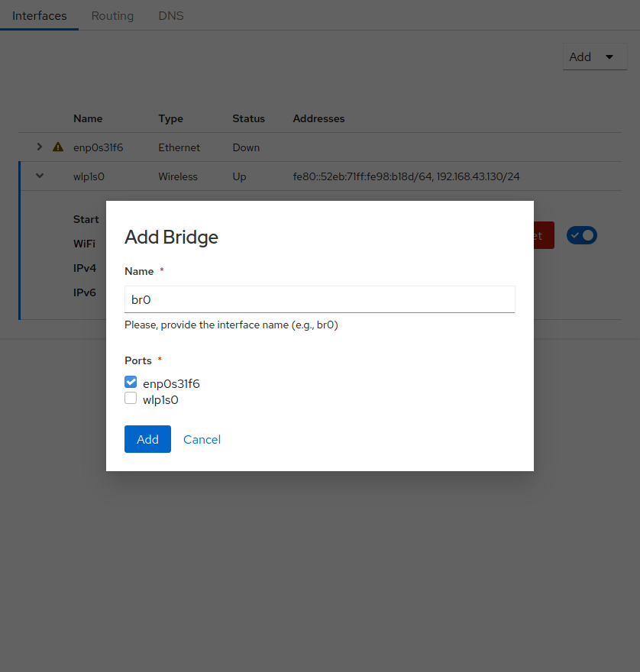Click the Type column header
Screen dimensions: 640x672
click(x=170, y=118)
